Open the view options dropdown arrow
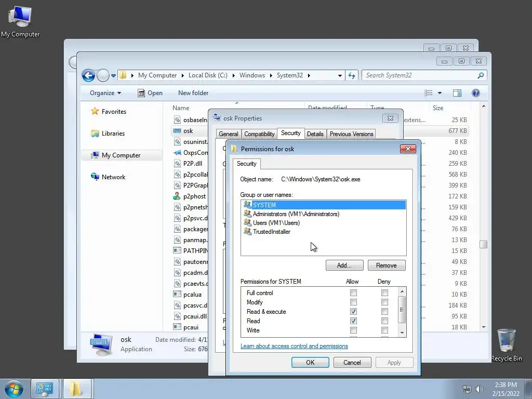Screen dimensions: 532x399 click(x=440, y=93)
